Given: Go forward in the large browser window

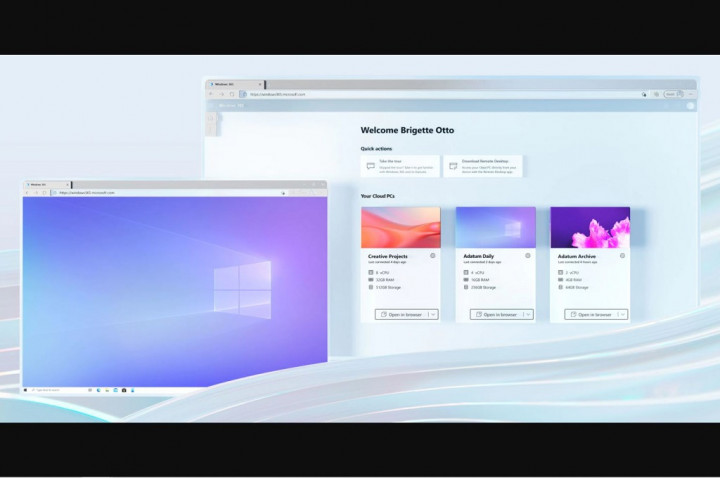Looking at the screenshot, I should (x=221, y=94).
